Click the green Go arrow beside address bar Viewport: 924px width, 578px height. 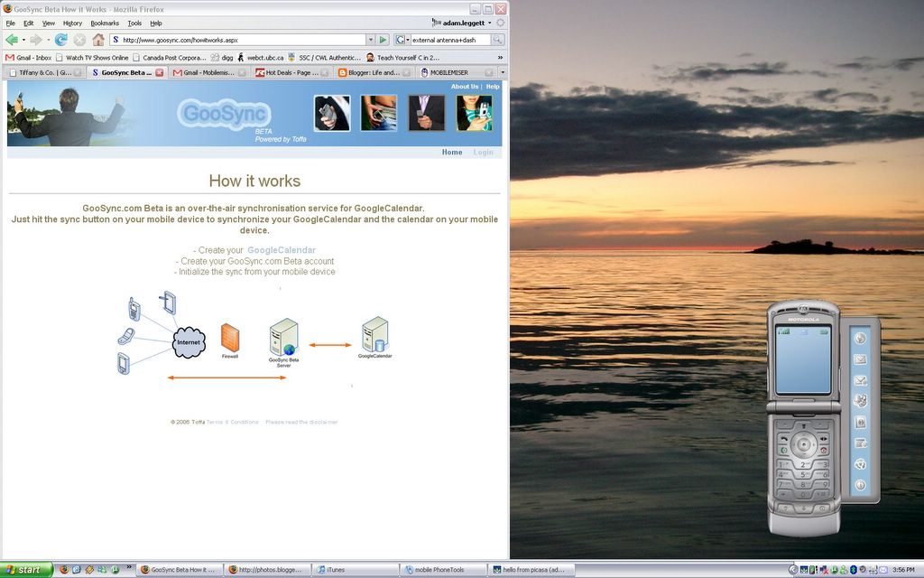(383, 40)
